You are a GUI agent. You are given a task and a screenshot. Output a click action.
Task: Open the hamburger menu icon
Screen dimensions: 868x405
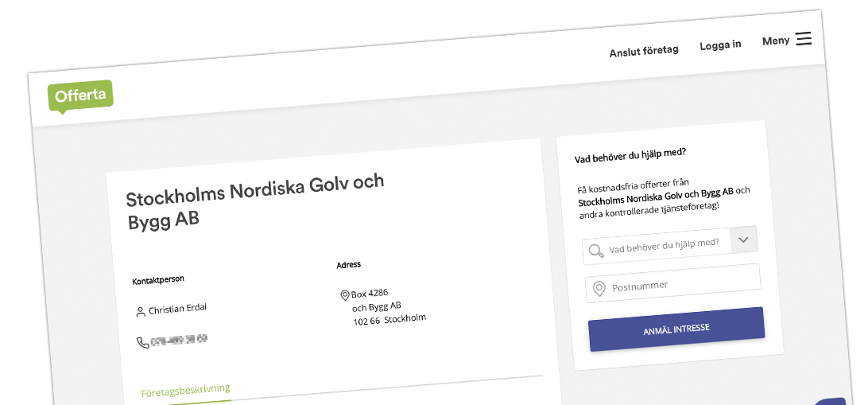click(804, 39)
